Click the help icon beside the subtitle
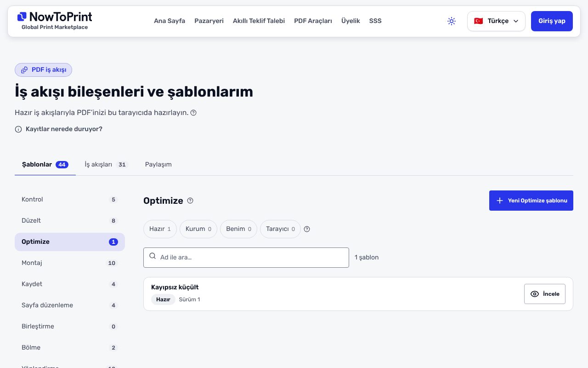The height and width of the screenshot is (368, 588). 193,113
